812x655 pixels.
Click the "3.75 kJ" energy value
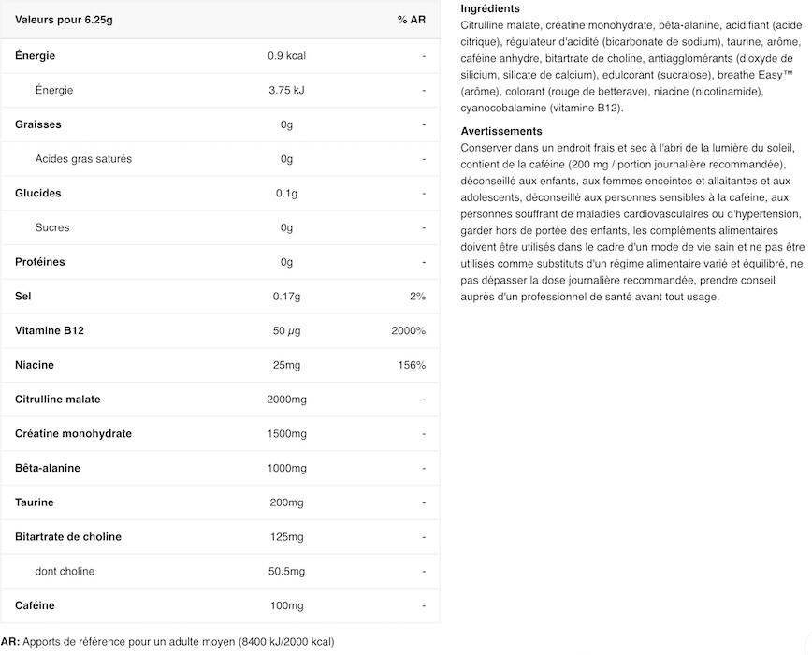click(x=286, y=91)
